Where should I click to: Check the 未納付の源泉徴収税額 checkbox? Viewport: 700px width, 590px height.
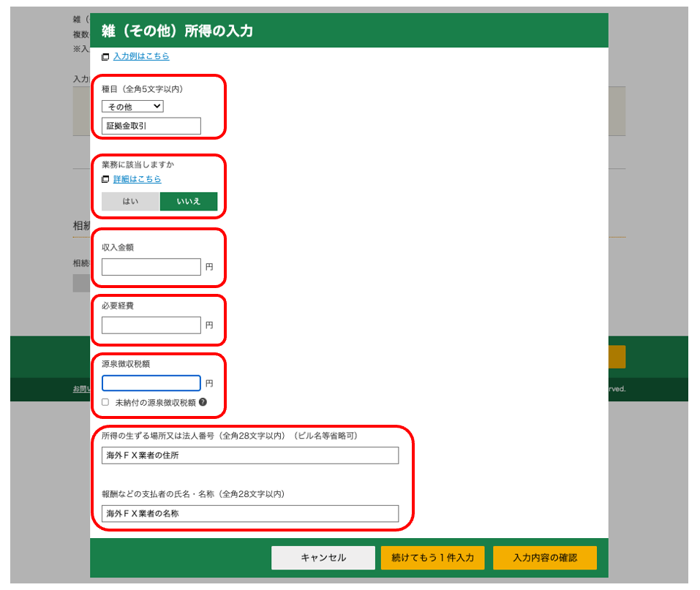105,402
